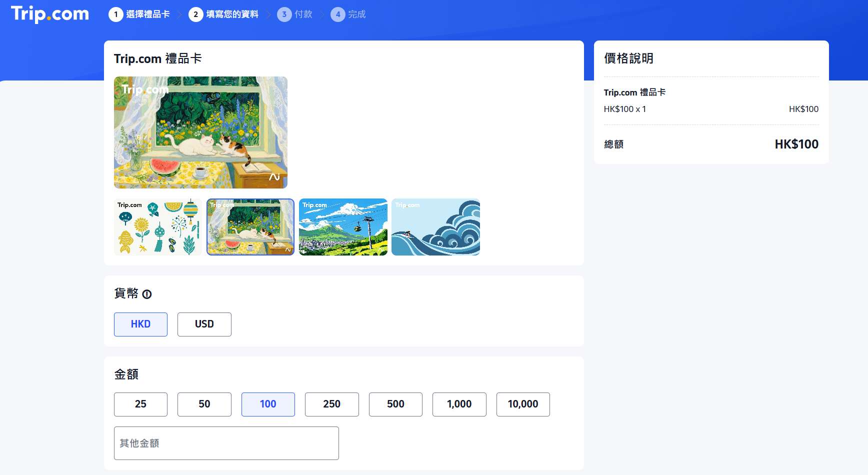Click the step 3 付款 circle icon

click(284, 14)
